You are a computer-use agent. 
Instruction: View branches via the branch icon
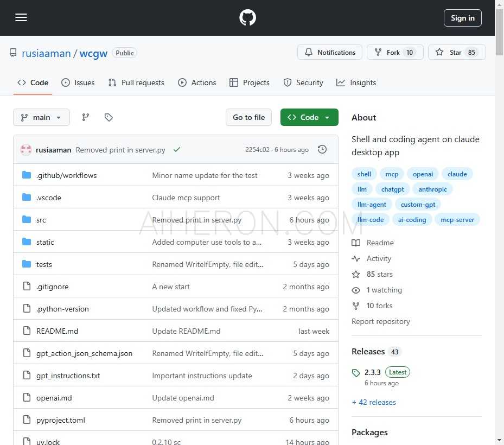tap(86, 117)
